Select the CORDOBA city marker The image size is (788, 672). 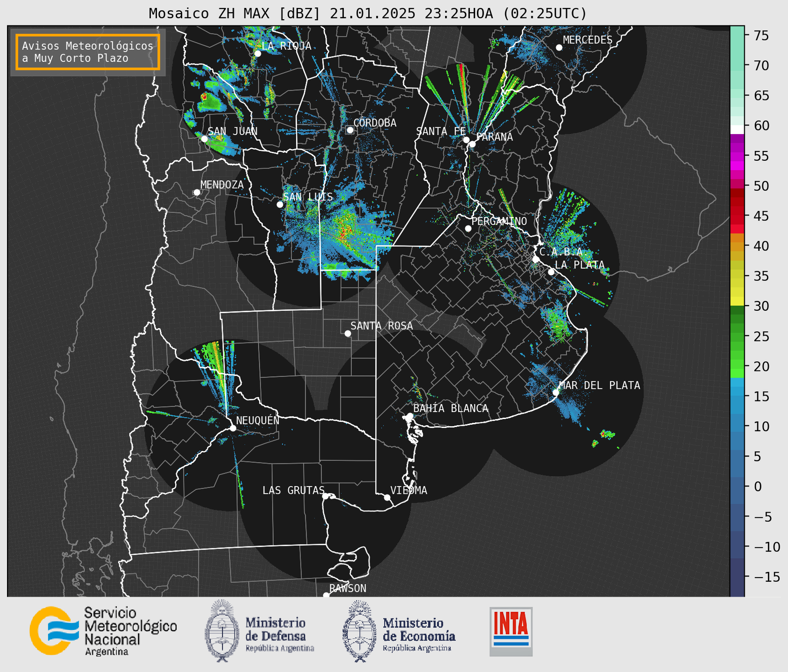click(350, 130)
